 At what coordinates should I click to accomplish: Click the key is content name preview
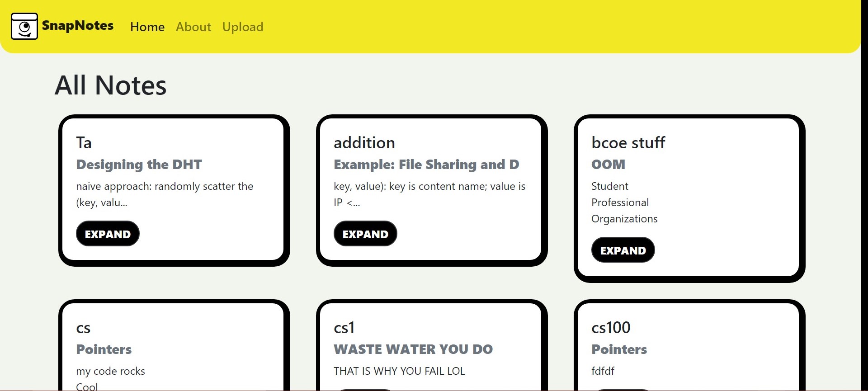pos(429,194)
